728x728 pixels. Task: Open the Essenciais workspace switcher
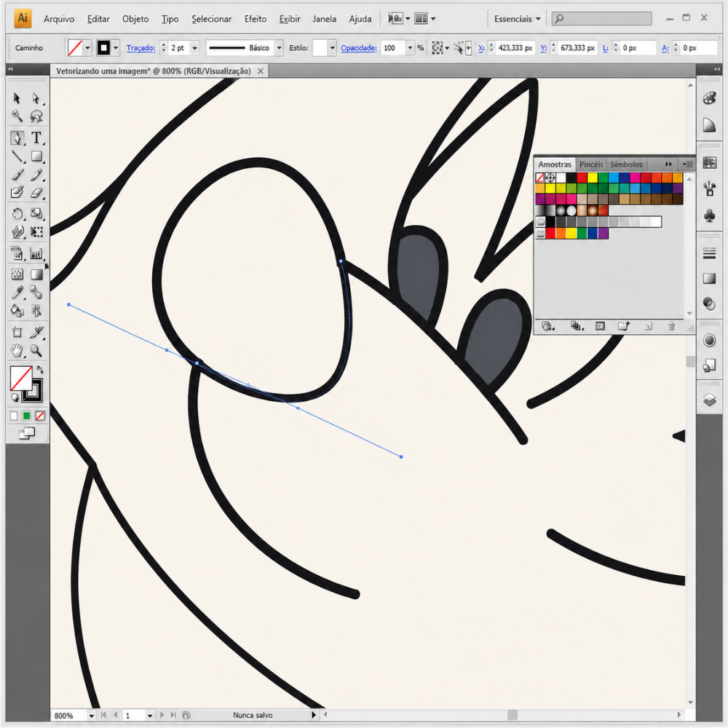click(x=517, y=19)
